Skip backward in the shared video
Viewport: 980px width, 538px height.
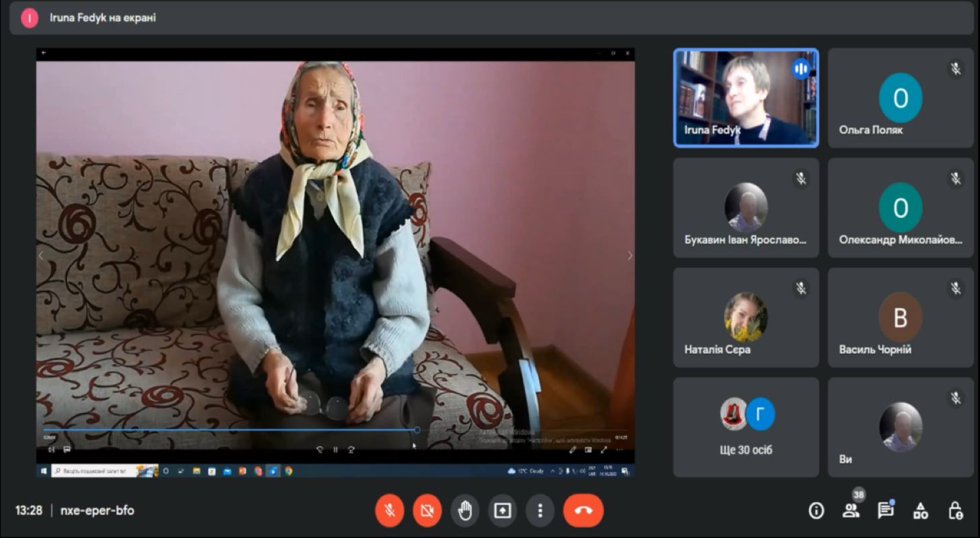tap(320, 450)
